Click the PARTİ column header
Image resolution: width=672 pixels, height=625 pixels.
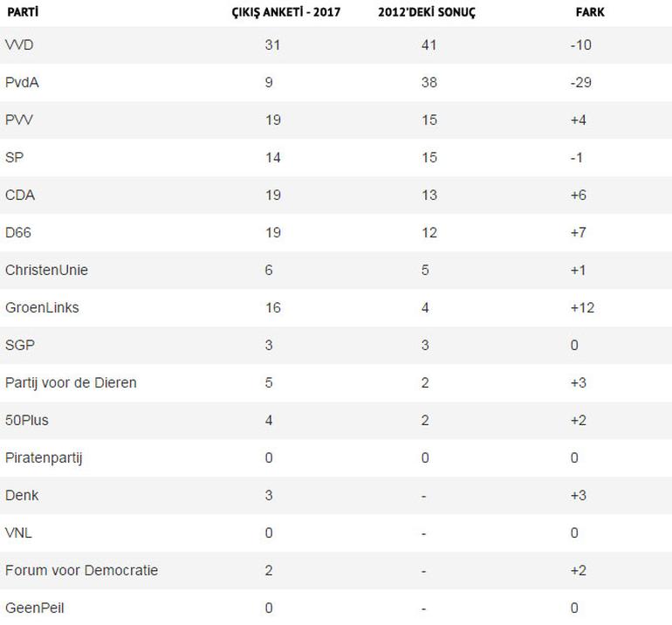[23, 12]
